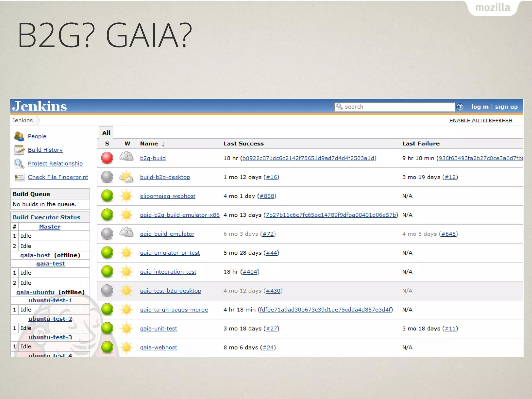This screenshot has height=399, width=532.
Task: Click the green status ball for gaia-emulator-pr-test
Action: 107,253
